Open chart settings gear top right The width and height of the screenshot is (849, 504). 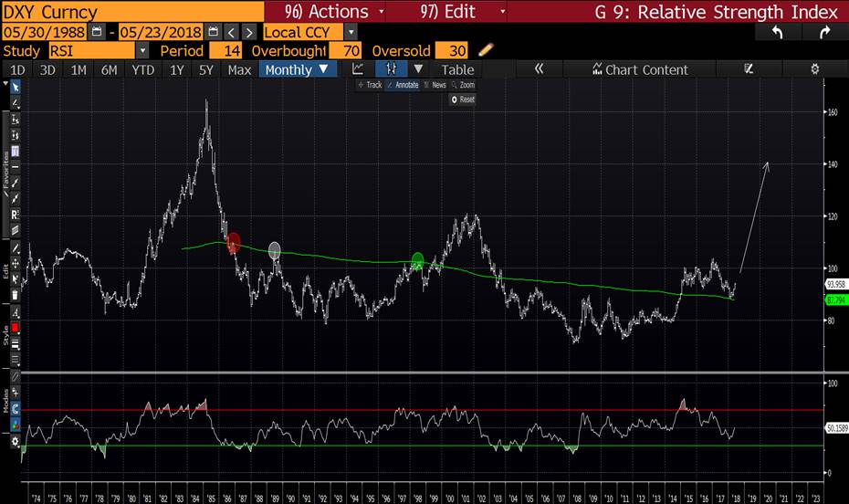coord(815,68)
